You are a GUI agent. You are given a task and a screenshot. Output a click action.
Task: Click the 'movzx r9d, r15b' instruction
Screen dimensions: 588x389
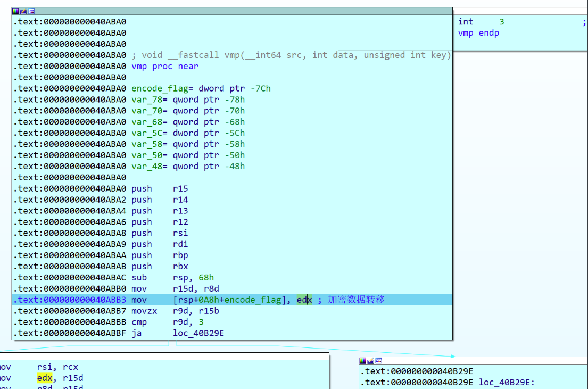point(175,311)
